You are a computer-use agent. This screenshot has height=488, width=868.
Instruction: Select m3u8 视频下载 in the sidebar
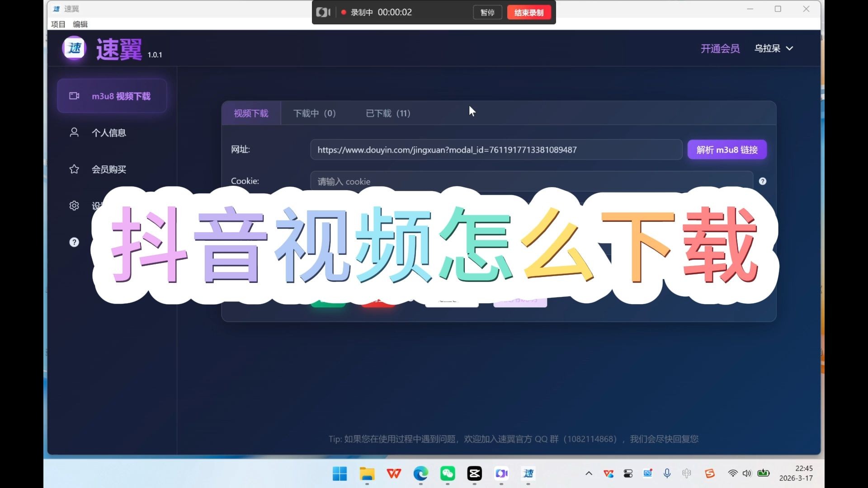[x=112, y=96]
